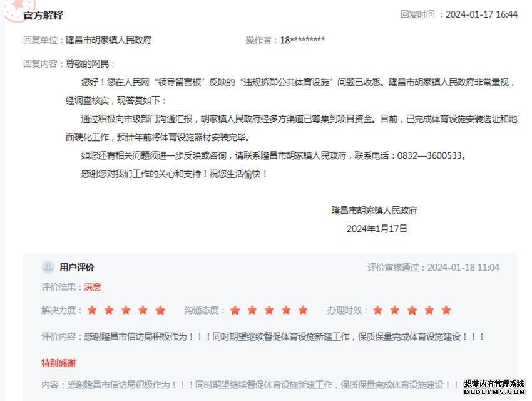Click the first star of 解决力度
532x401 pixels.
(92, 310)
